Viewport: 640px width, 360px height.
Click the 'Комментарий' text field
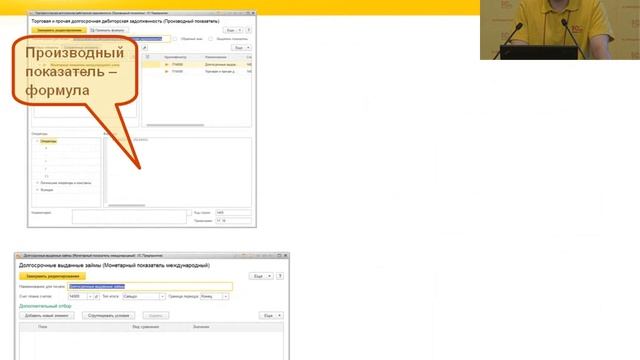[x=129, y=216]
